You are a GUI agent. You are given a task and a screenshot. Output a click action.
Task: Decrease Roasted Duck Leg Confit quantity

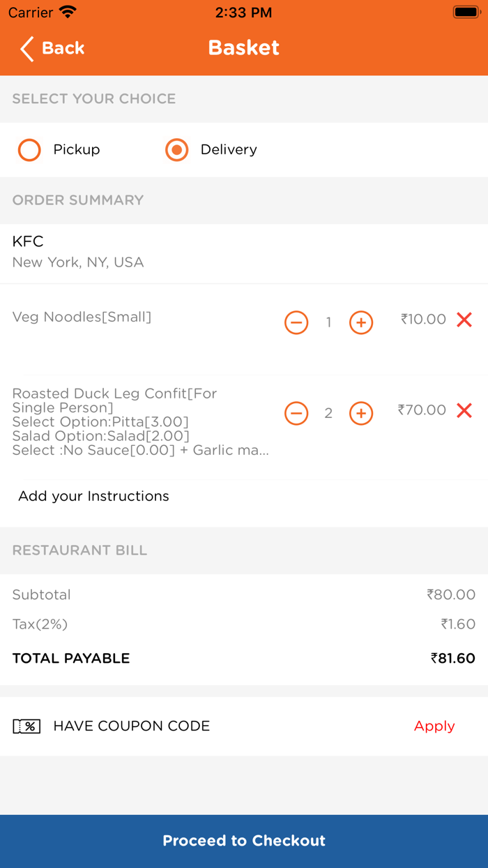296,413
